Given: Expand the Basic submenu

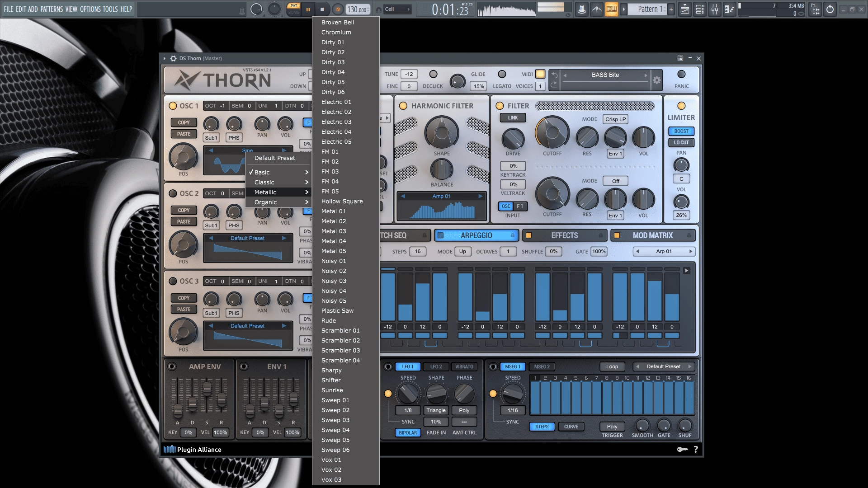Looking at the screenshot, I should coord(278,172).
